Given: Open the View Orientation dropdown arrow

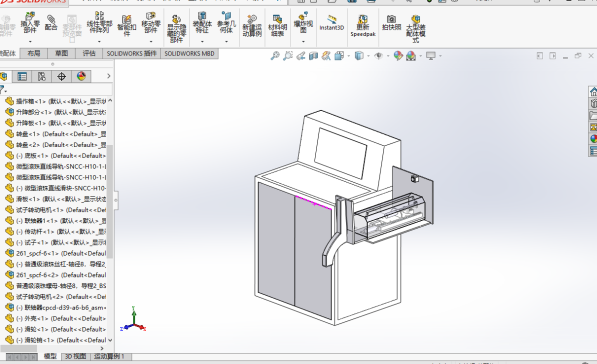Looking at the screenshot, I should pos(349,56).
